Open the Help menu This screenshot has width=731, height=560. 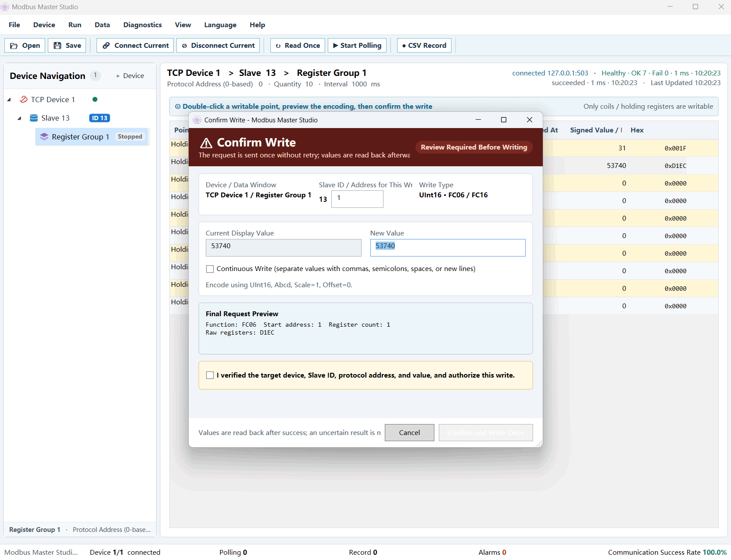click(258, 25)
